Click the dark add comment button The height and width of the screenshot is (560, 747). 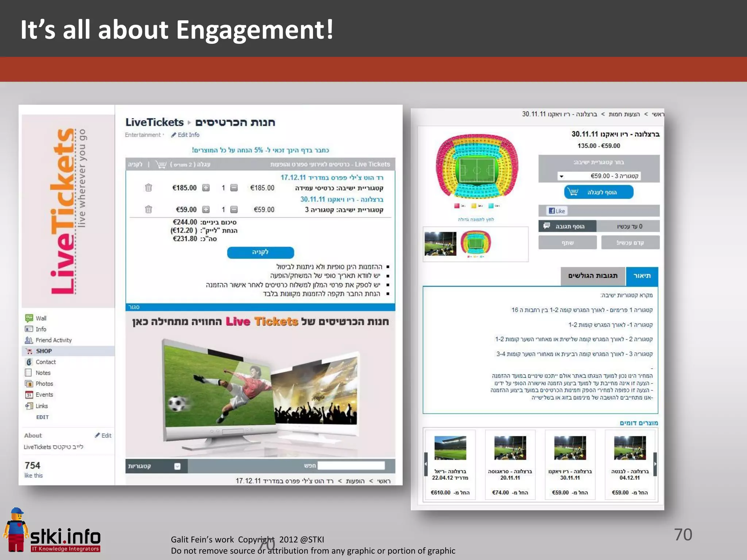567,226
